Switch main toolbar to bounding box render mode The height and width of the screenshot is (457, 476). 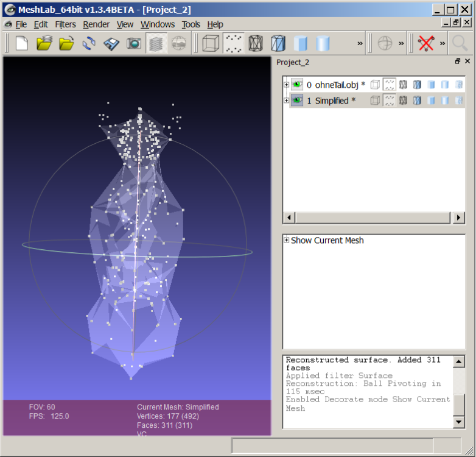click(211, 43)
